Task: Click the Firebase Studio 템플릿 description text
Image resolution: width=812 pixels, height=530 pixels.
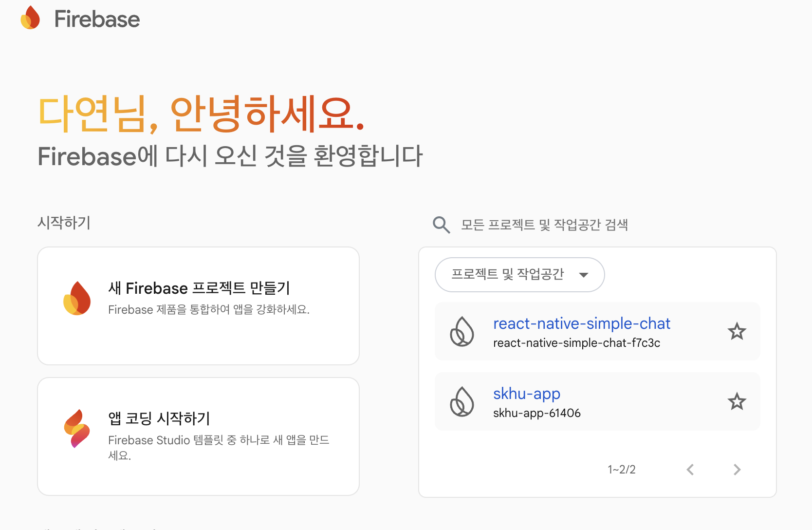Action: point(219,448)
